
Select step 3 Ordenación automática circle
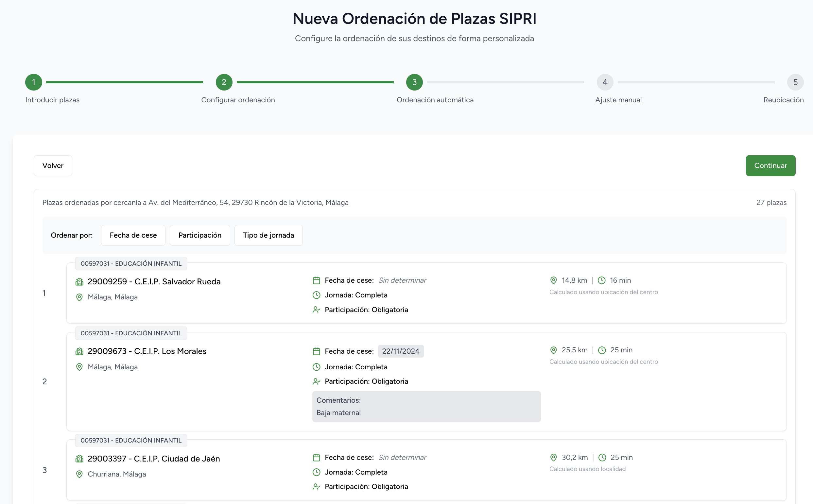(414, 82)
